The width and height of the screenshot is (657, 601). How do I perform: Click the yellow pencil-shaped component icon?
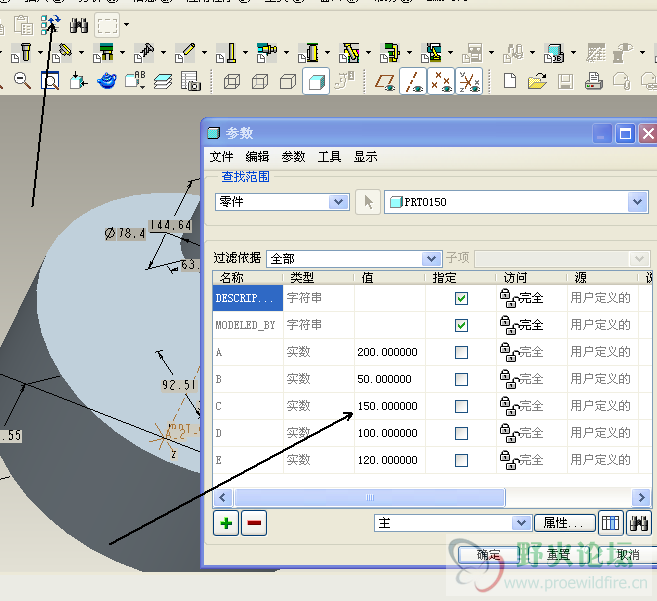click(185, 53)
